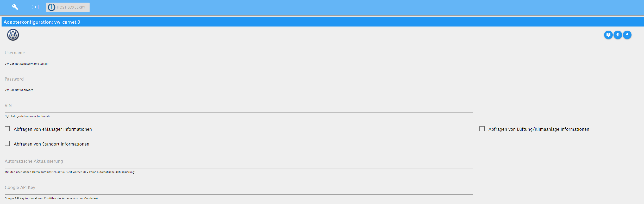
Task: Open the help question-mark button
Action: tap(608, 35)
